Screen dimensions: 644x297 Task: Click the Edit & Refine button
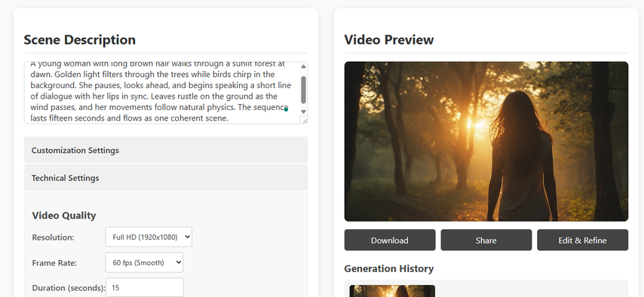[x=582, y=240]
